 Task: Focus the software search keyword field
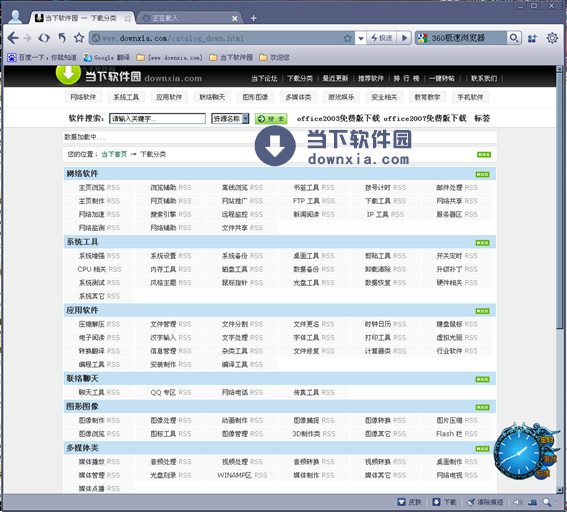(157, 119)
